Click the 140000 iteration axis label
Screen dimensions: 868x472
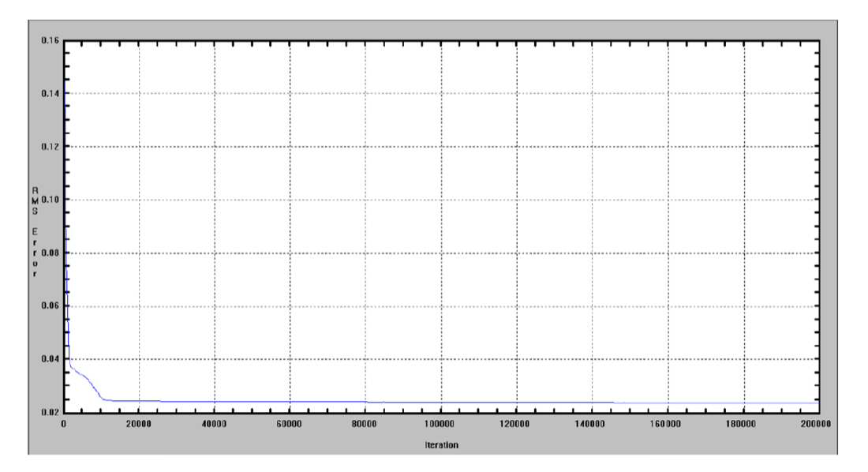[589, 424]
